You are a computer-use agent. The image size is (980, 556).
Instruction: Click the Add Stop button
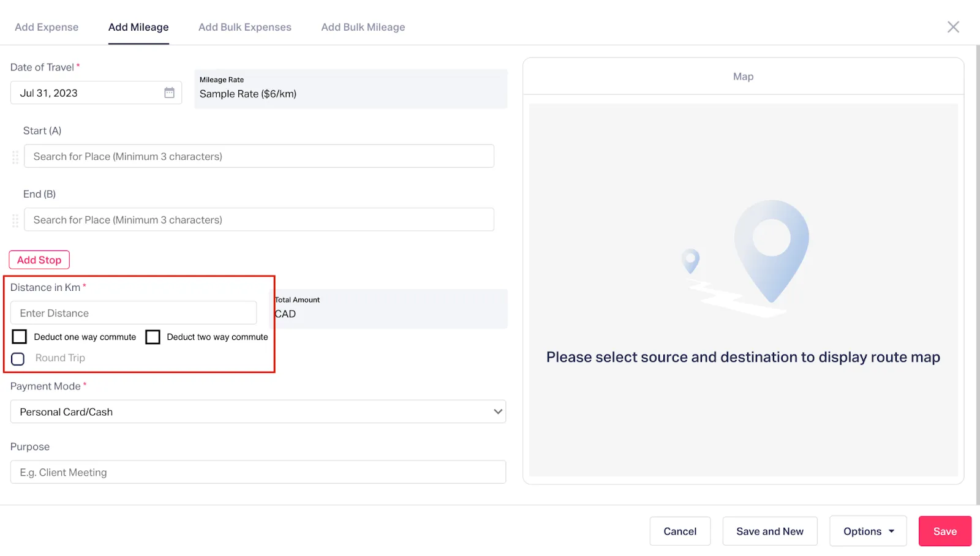coord(39,260)
